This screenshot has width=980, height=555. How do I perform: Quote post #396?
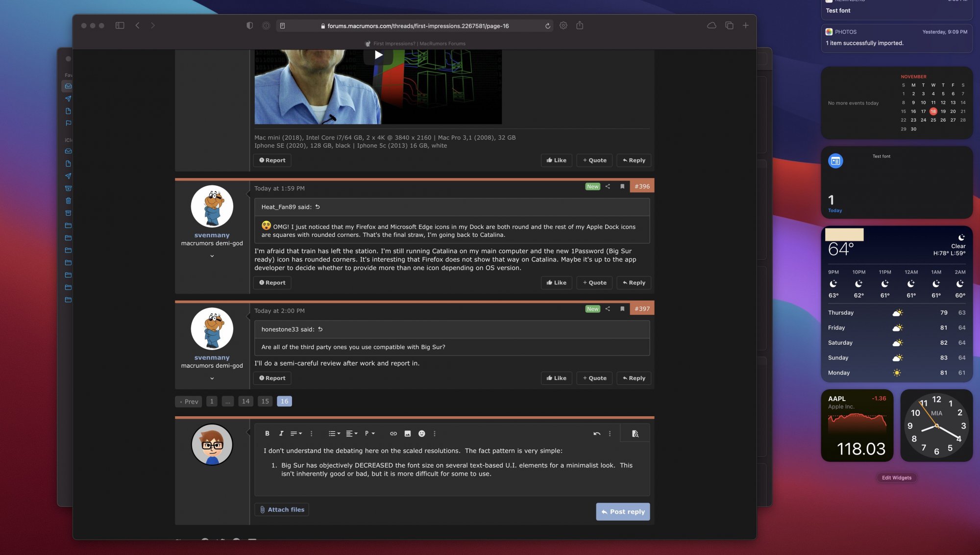594,283
